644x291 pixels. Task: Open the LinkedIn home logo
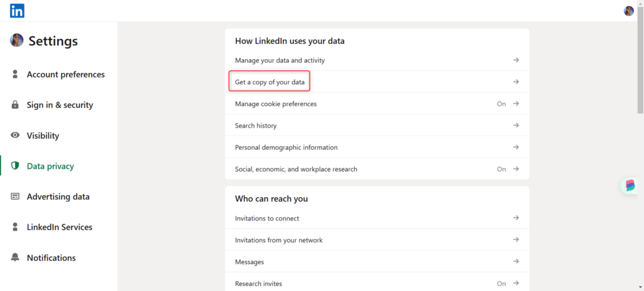click(x=17, y=11)
